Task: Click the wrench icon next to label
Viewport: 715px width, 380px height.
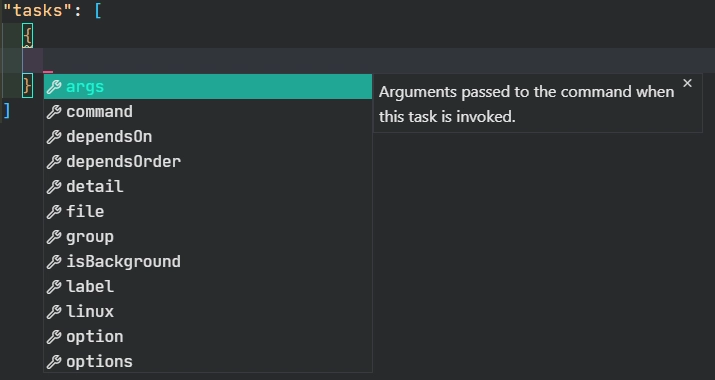Action: (54, 286)
